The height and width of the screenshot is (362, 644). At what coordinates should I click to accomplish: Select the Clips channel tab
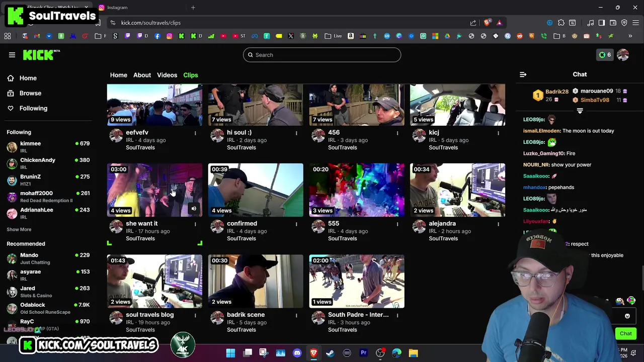191,75
